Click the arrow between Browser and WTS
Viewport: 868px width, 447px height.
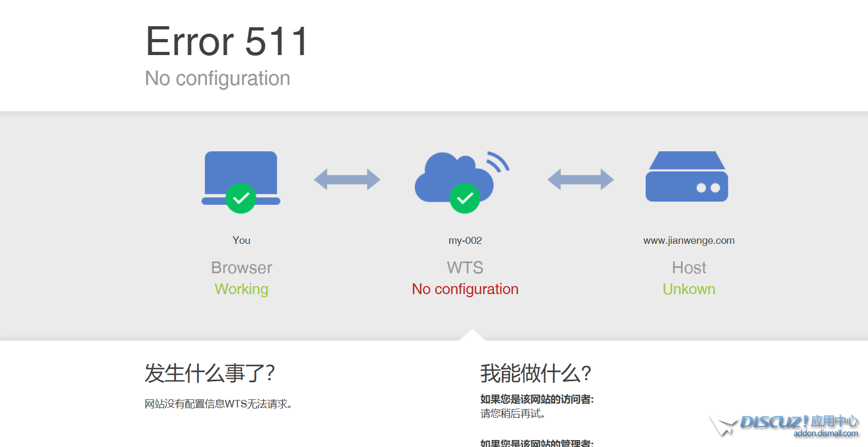click(x=347, y=180)
